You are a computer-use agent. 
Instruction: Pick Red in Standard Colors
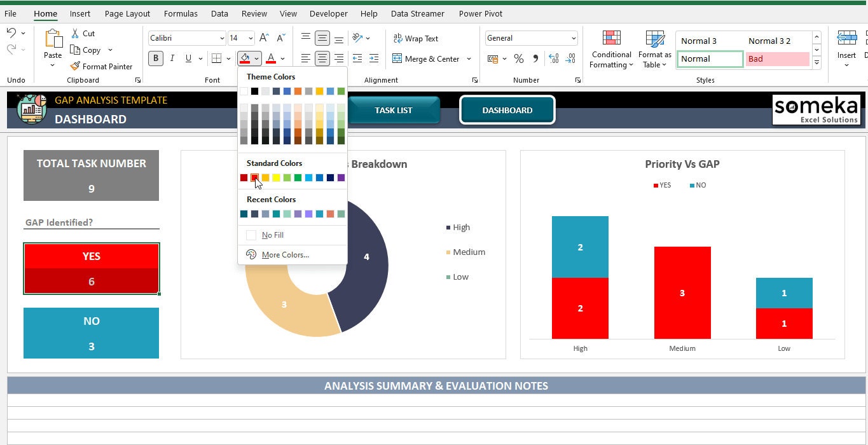pyautogui.click(x=254, y=178)
